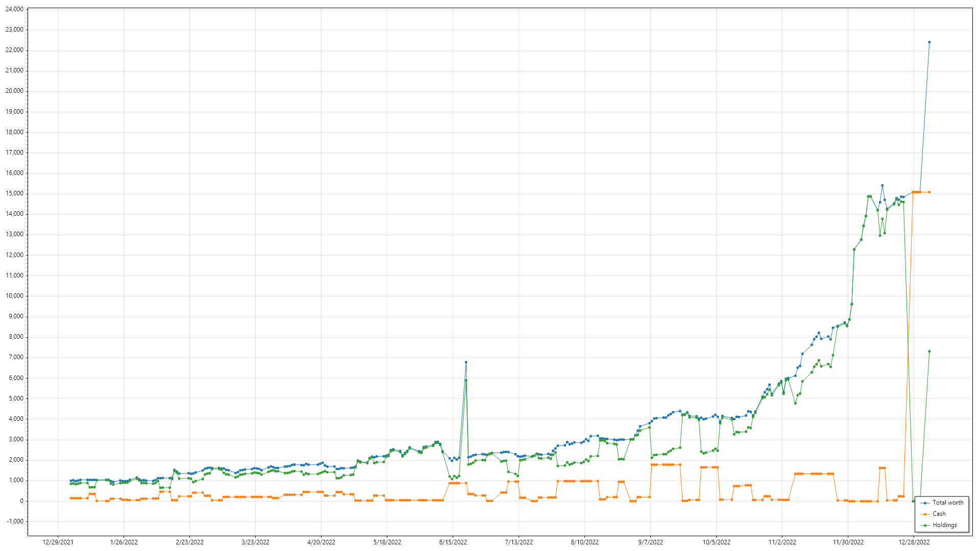This screenshot has width=980, height=551.
Task: Click the 24,000 y-axis label
Action: pyautogui.click(x=14, y=9)
